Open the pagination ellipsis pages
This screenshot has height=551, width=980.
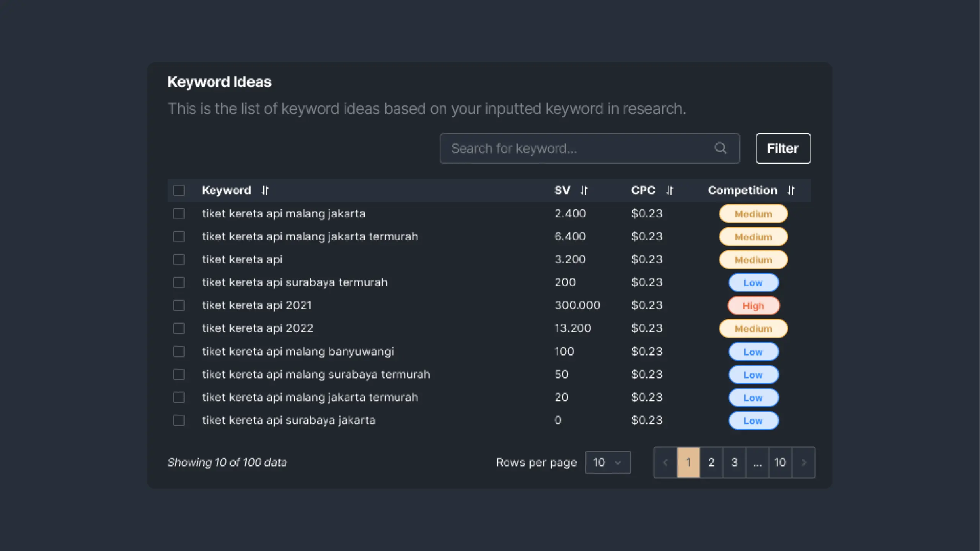(x=757, y=462)
